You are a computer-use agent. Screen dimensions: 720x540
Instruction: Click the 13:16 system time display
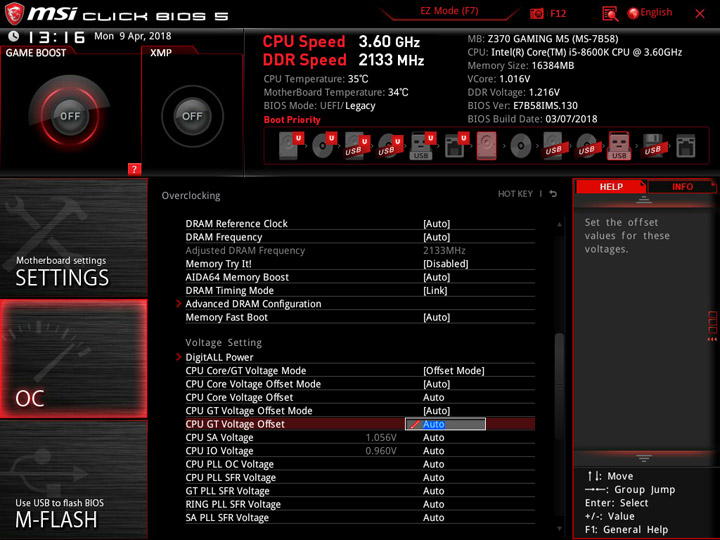pos(56,37)
